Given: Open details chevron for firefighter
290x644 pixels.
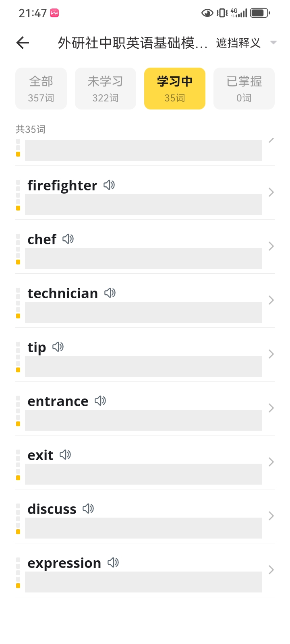Looking at the screenshot, I should coord(271,192).
